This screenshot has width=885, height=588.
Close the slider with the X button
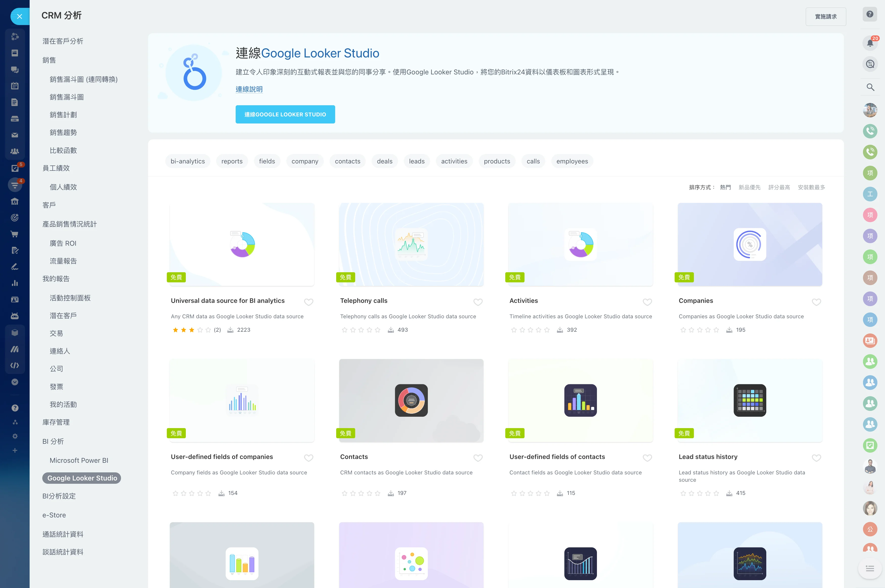(19, 16)
